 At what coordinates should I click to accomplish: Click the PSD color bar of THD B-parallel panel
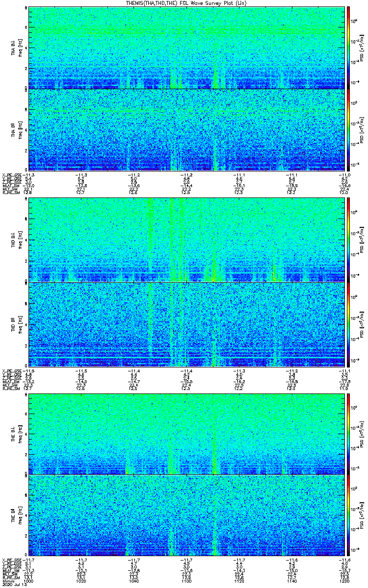349,324
